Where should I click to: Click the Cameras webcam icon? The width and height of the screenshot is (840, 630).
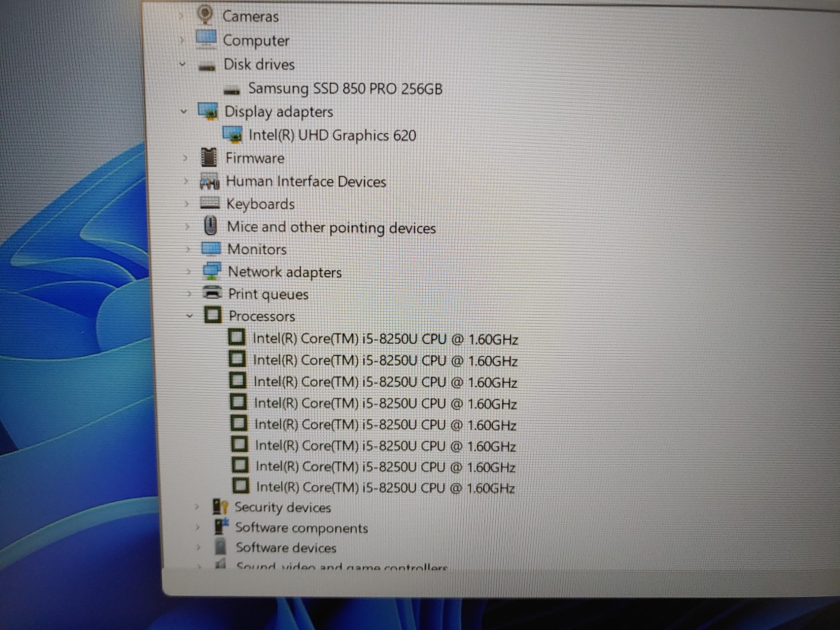[205, 15]
